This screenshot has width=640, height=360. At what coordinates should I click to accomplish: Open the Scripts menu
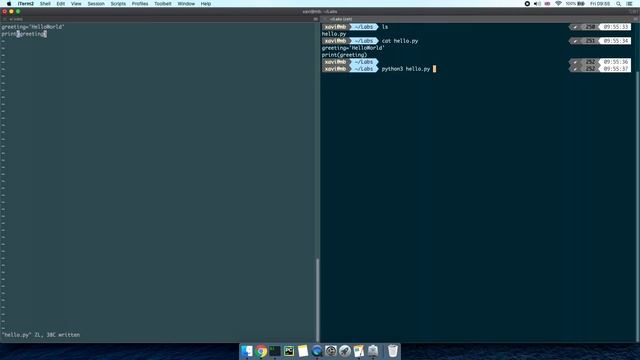[x=118, y=4]
